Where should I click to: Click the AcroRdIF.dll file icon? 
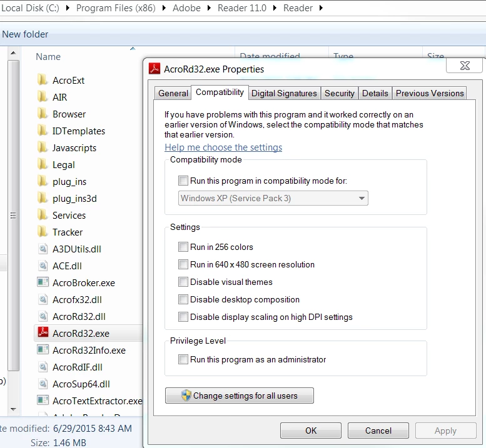click(43, 367)
